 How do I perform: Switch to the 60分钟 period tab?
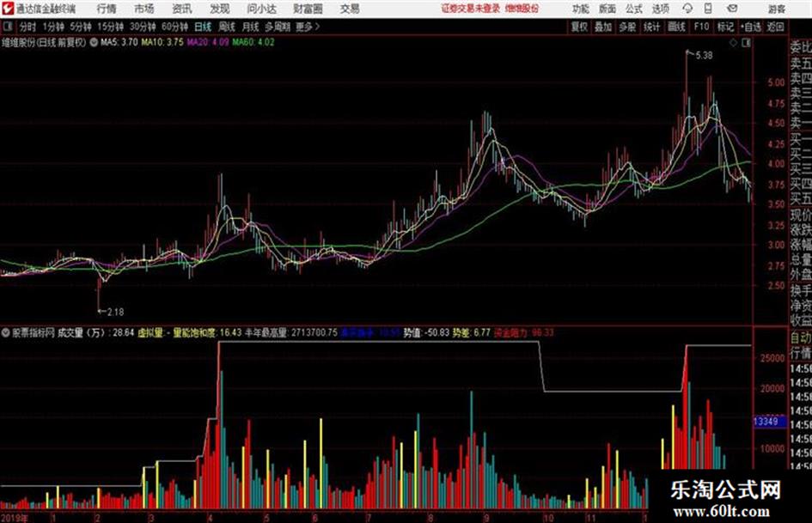coord(175,27)
